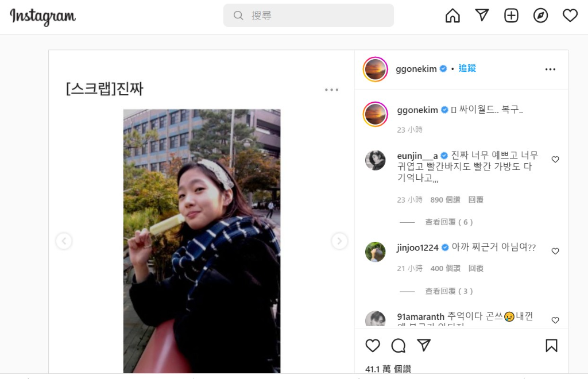Open the Instagram logo

pyautogui.click(x=42, y=17)
